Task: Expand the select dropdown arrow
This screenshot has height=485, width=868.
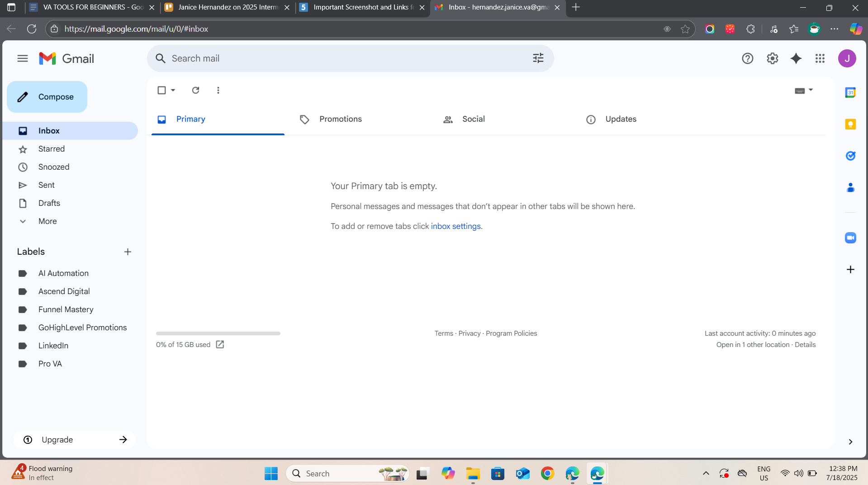Action: point(173,90)
